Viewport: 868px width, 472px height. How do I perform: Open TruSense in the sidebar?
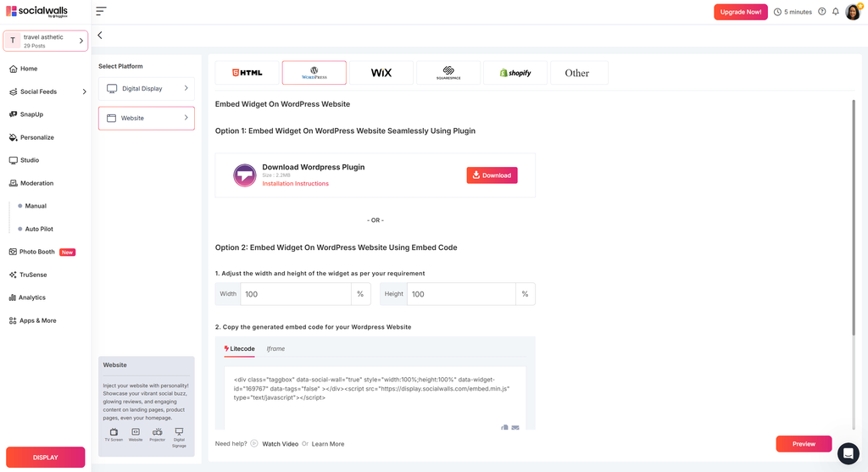tap(28, 275)
